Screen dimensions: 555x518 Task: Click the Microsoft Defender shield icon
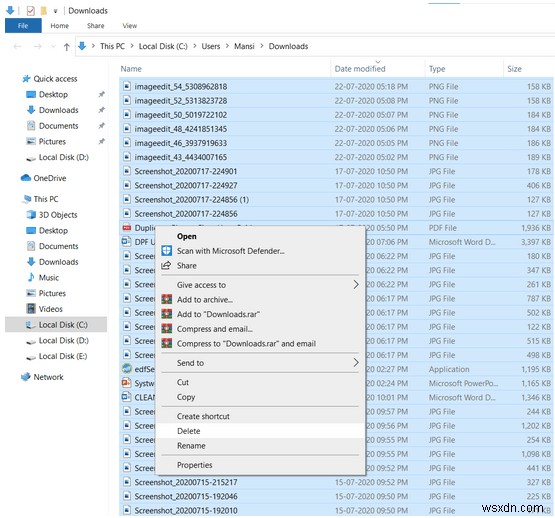coord(167,251)
